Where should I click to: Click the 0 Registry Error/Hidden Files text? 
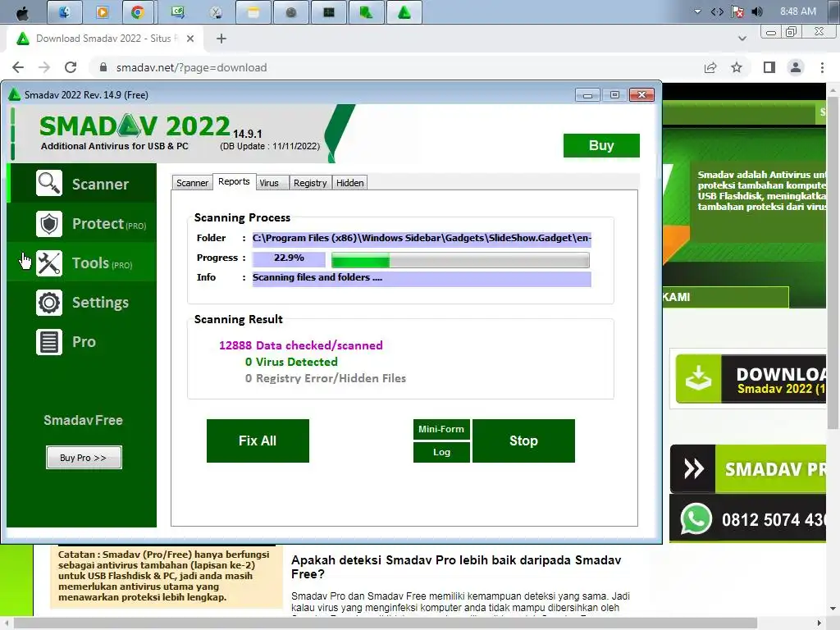(325, 378)
